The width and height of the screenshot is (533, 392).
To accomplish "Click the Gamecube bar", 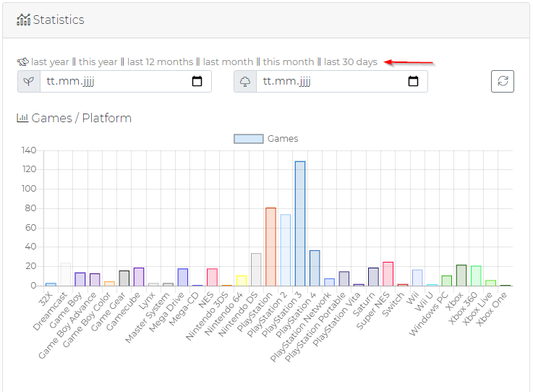I will click(x=139, y=277).
